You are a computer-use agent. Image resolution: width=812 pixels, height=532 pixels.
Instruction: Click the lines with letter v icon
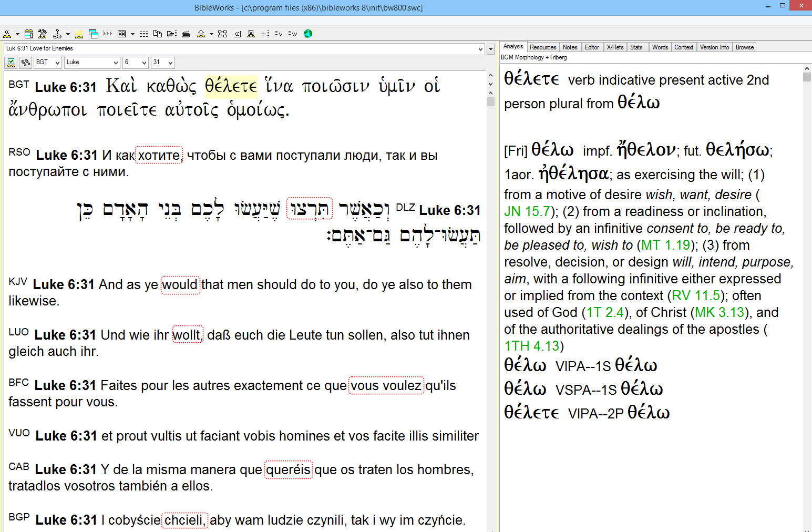pos(279,34)
